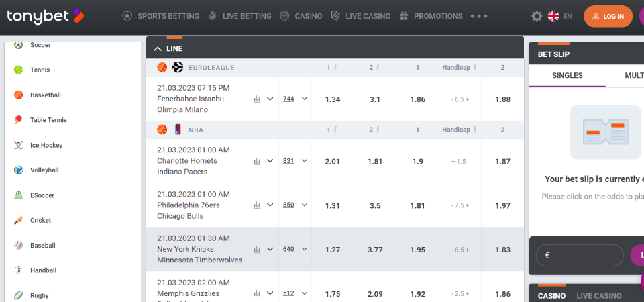Open 744 markets link for Fenerbahce match
The height and width of the screenshot is (302, 644).
288,99
